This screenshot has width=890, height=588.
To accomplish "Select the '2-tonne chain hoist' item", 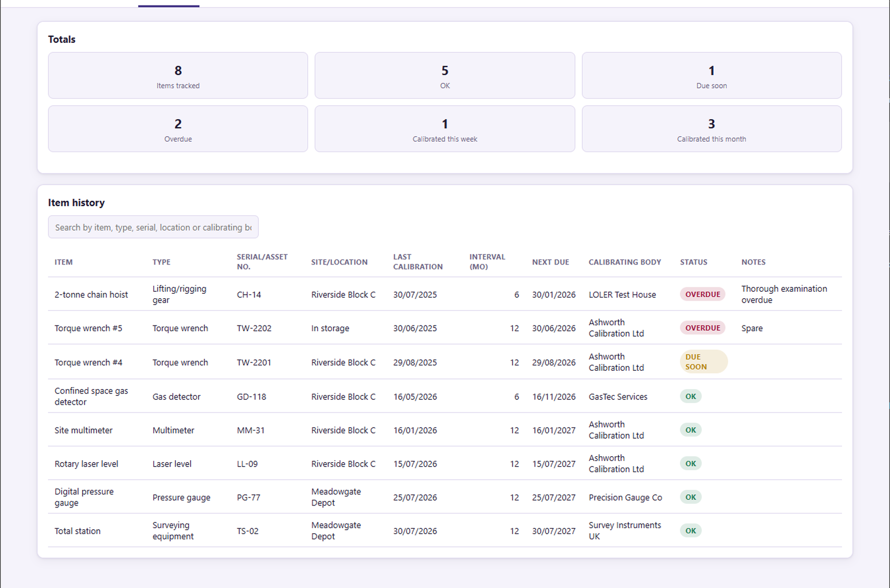I will [x=91, y=295].
